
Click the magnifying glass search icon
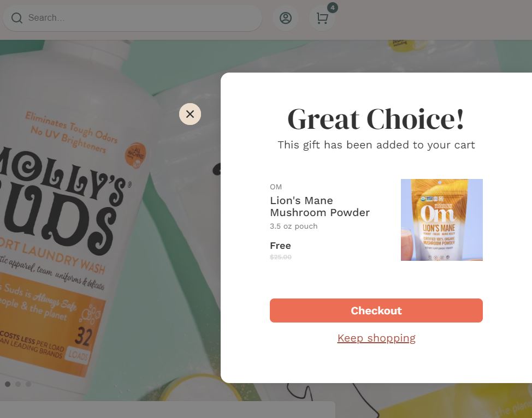pos(16,18)
